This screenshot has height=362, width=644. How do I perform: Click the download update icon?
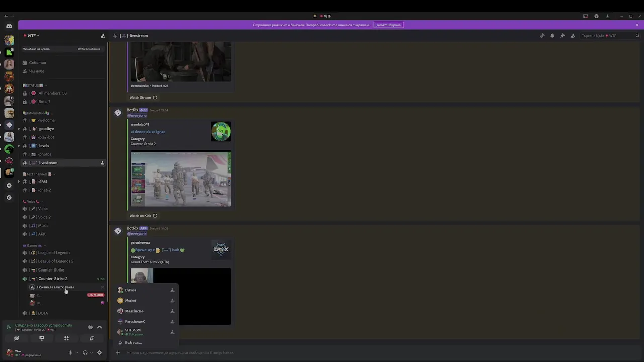pos(607,16)
